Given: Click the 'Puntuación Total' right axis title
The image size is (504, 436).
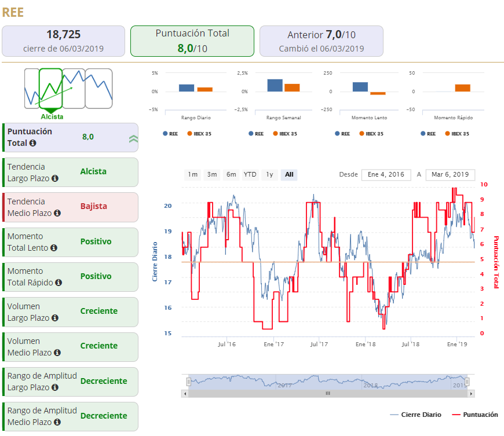Looking at the screenshot, I should [x=496, y=262].
